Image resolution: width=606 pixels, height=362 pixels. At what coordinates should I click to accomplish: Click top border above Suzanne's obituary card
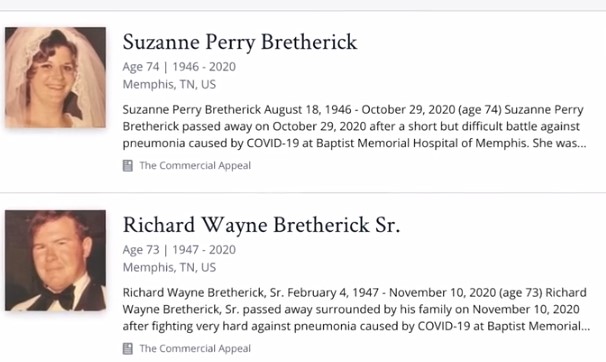(x=303, y=11)
